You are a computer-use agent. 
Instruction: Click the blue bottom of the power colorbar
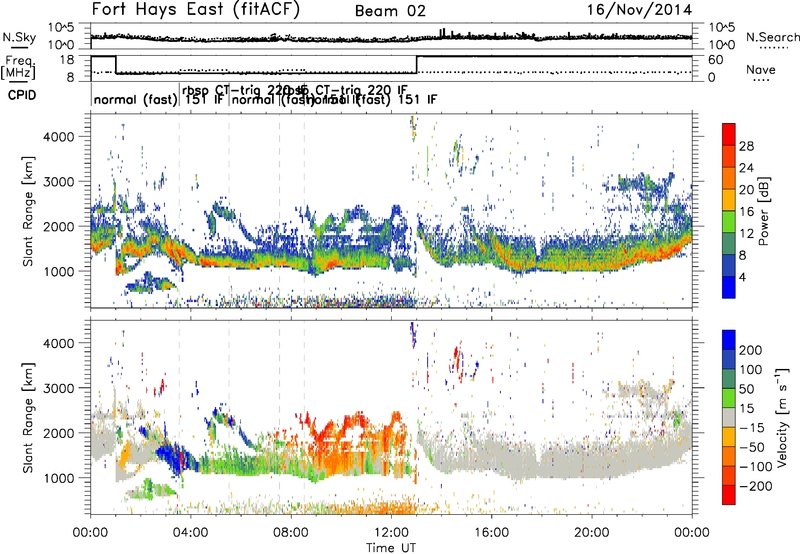click(x=729, y=287)
